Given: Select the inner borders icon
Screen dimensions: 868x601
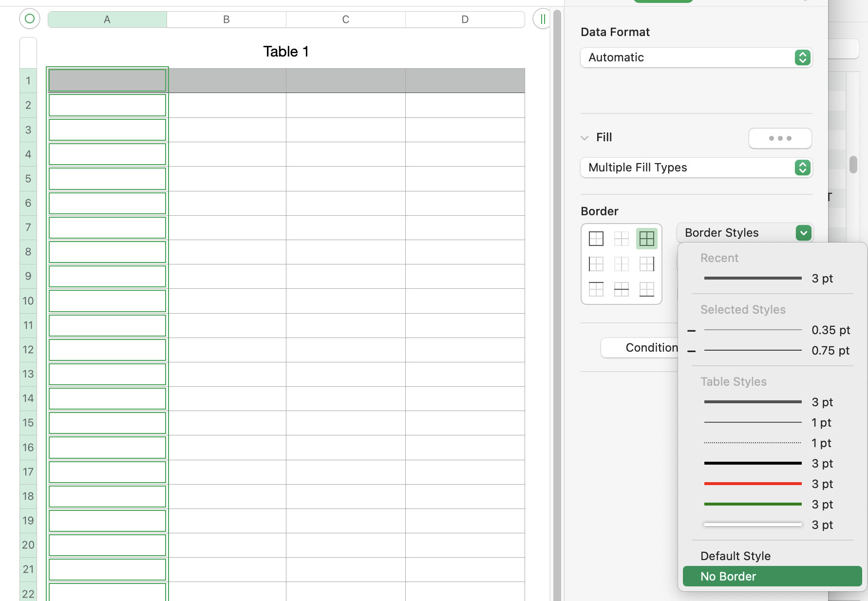Looking at the screenshot, I should [x=622, y=239].
